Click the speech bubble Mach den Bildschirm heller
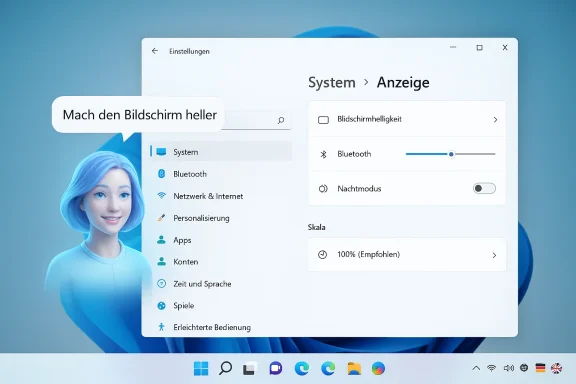 tap(138, 115)
